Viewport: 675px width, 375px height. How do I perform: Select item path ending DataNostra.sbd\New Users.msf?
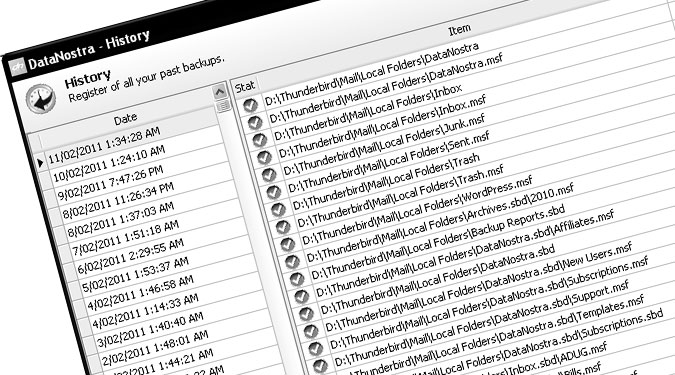(x=479, y=287)
